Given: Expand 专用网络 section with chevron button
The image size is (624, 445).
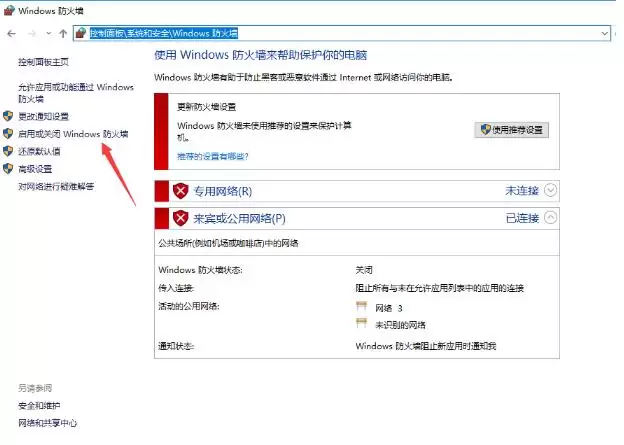Looking at the screenshot, I should point(550,190).
